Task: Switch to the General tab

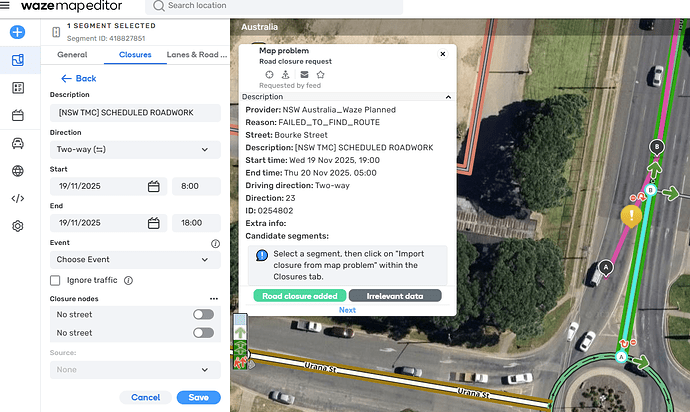Action: (x=72, y=55)
